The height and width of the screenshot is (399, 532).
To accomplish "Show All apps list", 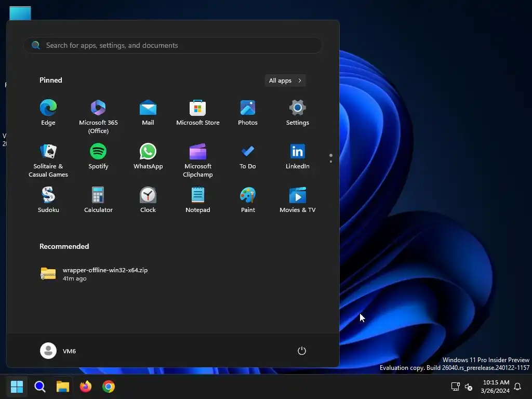I will 285,81.
